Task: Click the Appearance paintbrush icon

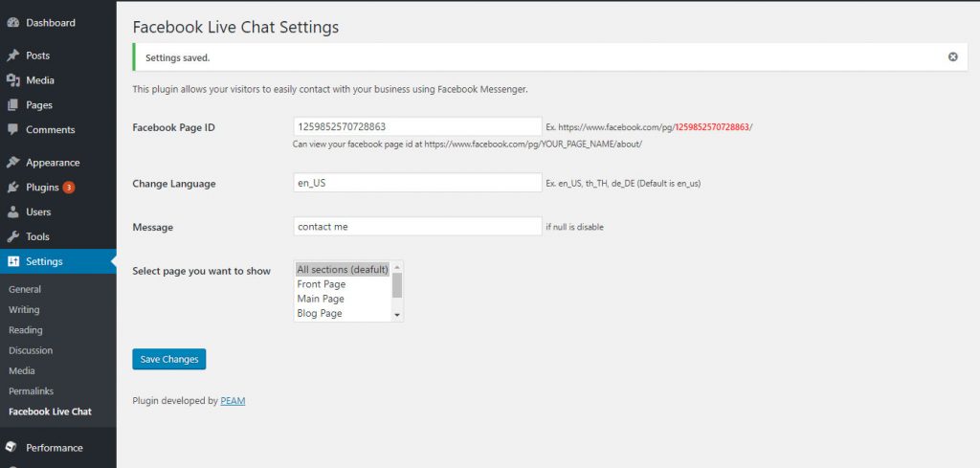Action: 13,163
